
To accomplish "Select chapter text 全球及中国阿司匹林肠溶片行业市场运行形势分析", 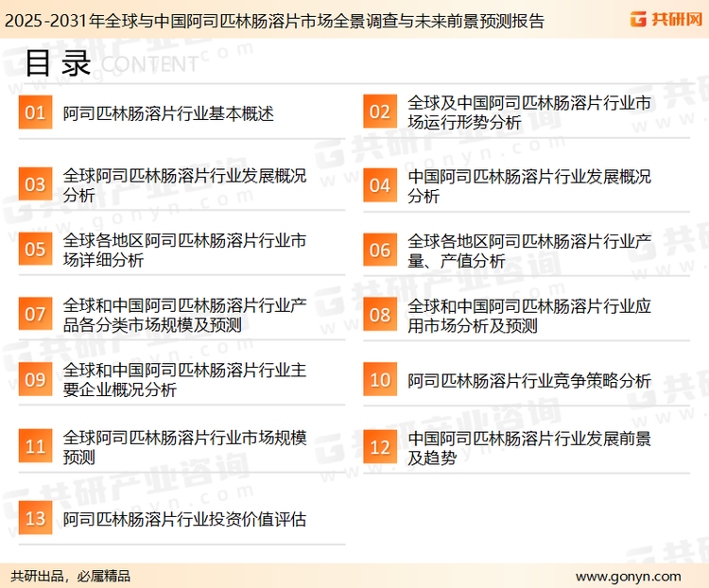I will 529,112.
